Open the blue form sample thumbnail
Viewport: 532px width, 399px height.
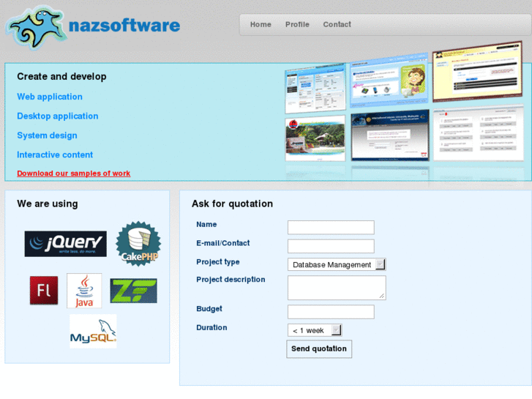tap(315, 89)
